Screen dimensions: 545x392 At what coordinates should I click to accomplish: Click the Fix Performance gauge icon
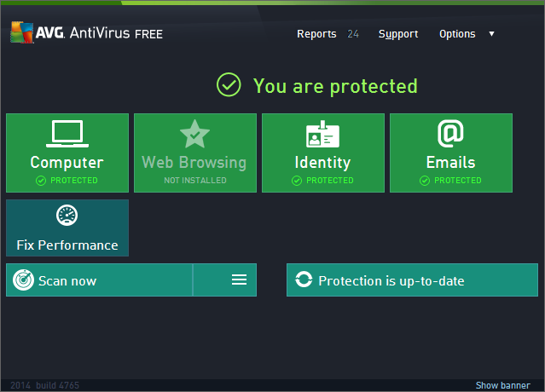67,216
